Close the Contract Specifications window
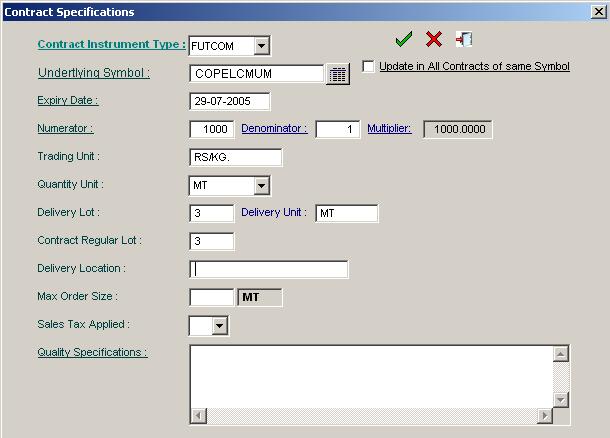Image resolution: width=610 pixels, height=438 pixels. [598, 12]
